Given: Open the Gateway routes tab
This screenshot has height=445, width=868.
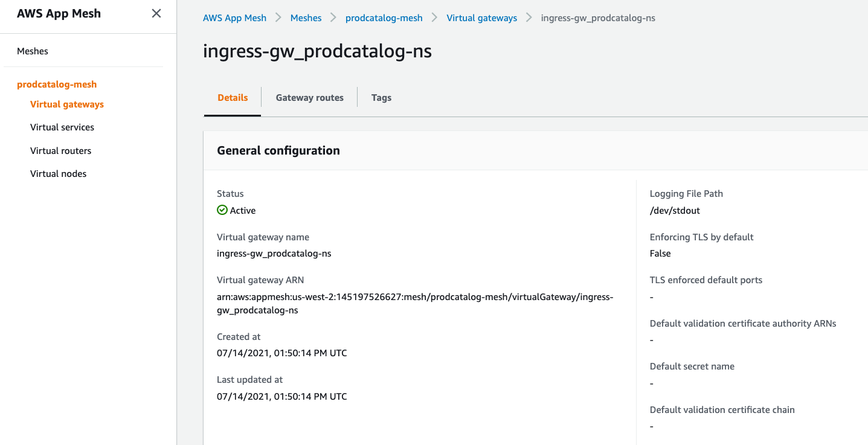Looking at the screenshot, I should click(310, 98).
